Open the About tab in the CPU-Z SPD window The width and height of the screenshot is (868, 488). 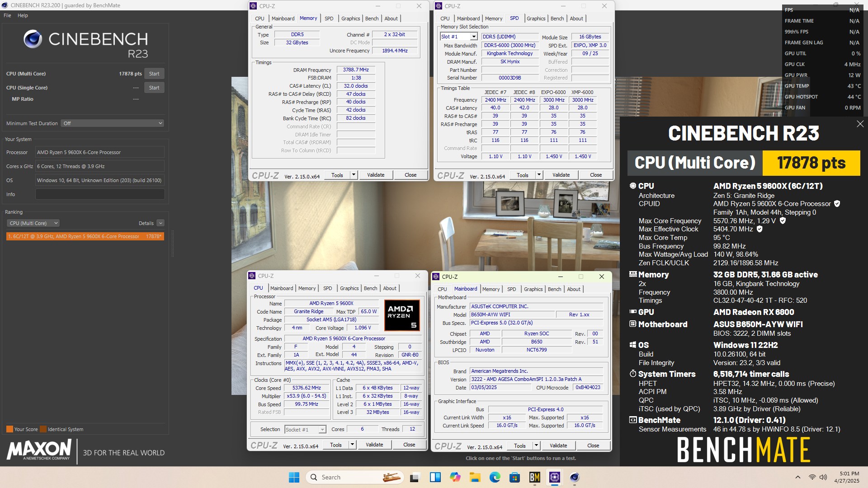click(576, 19)
